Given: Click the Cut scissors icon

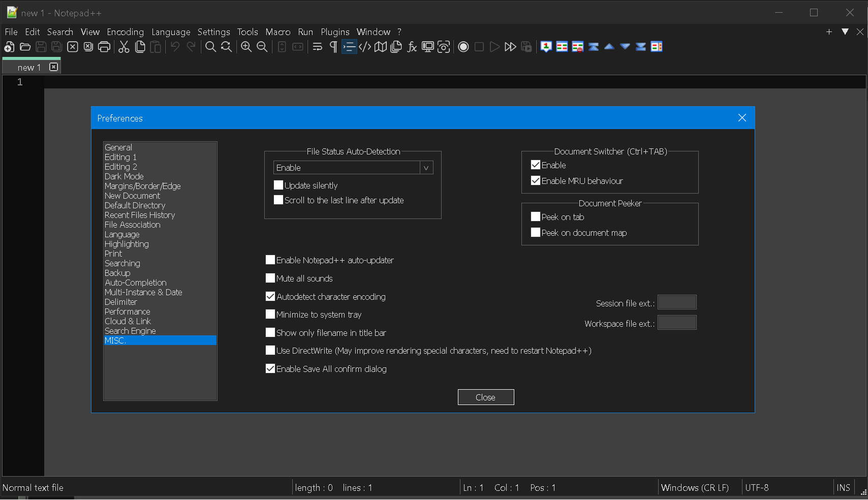Looking at the screenshot, I should 123,47.
